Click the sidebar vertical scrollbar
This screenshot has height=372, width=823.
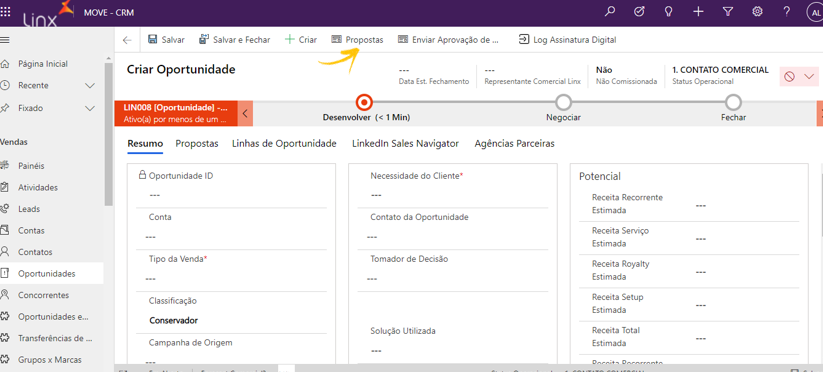109,134
